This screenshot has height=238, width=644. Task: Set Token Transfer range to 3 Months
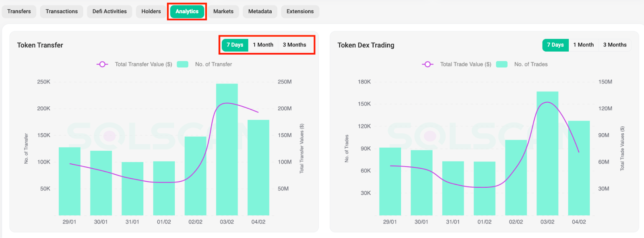tap(294, 45)
